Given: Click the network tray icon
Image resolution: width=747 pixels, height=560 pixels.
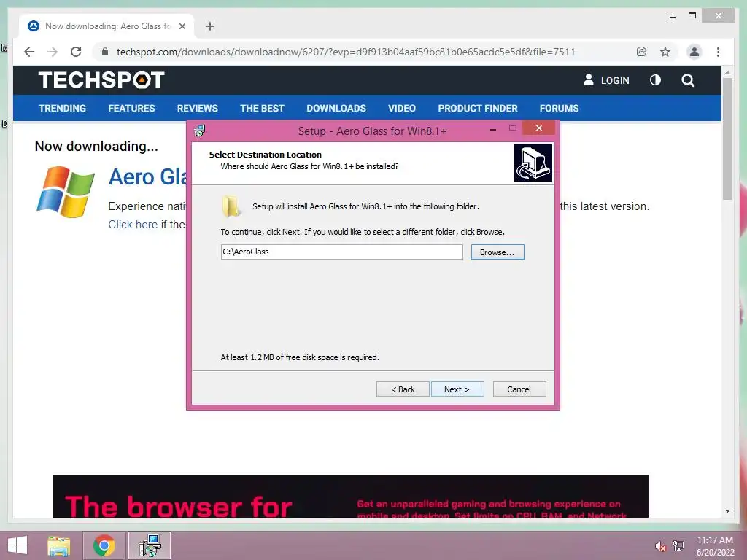Looking at the screenshot, I should [678, 546].
